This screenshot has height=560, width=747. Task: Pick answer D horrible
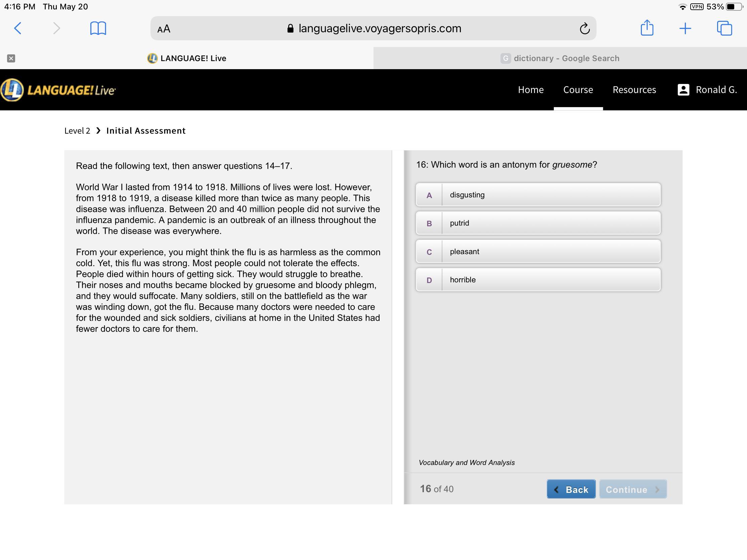point(538,280)
